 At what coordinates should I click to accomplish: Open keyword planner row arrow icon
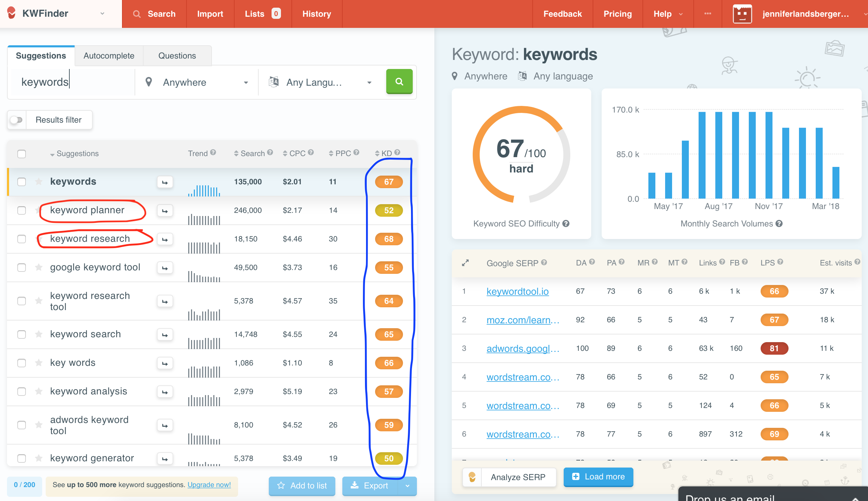(x=165, y=211)
